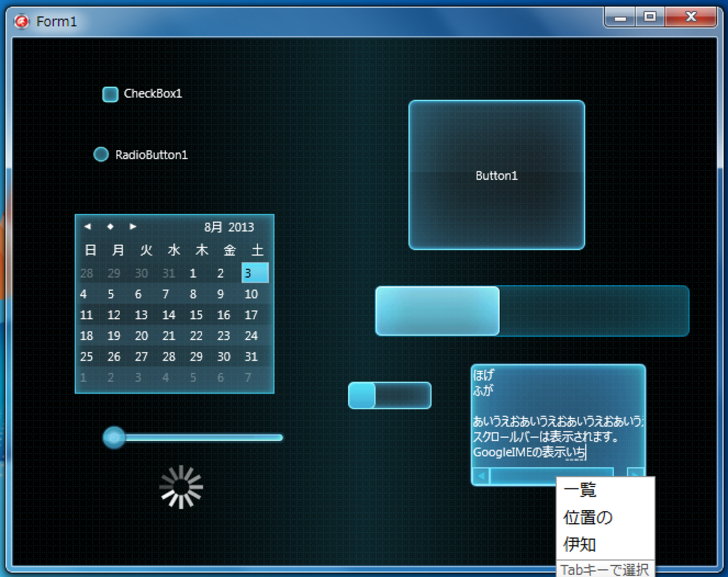Choose IME candidate 位置の
The width and height of the screenshot is (728, 577).
tap(588, 518)
